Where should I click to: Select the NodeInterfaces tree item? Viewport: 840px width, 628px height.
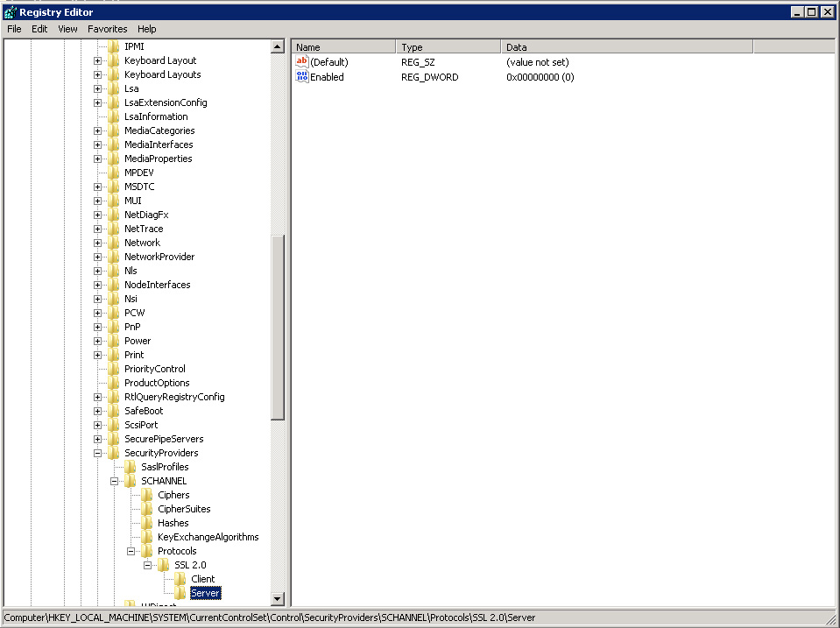(x=157, y=285)
